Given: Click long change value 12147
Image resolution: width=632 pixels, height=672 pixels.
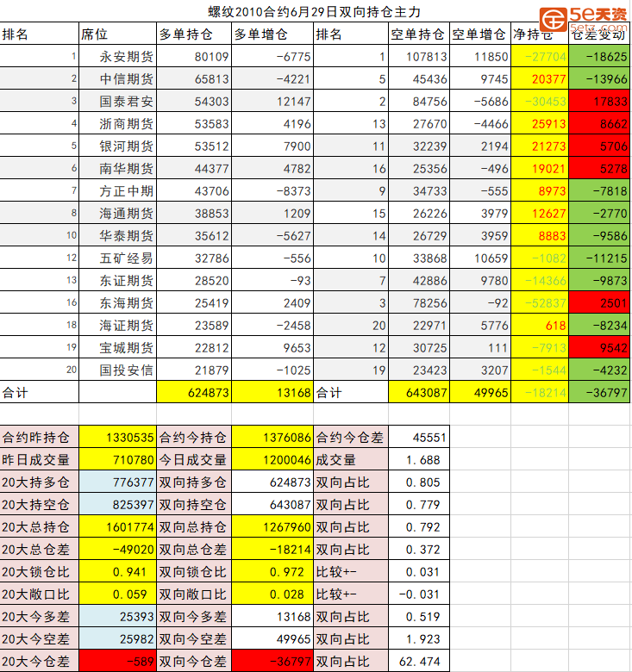Looking at the screenshot, I should [x=272, y=101].
